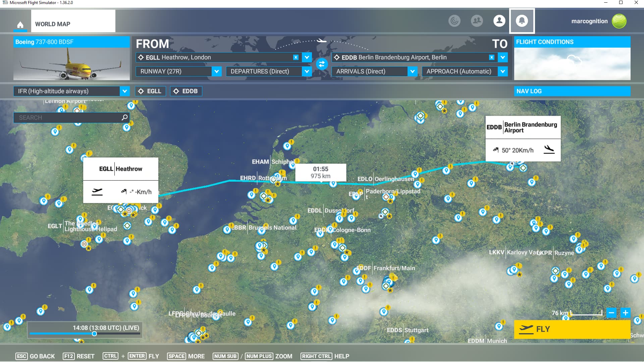The height and width of the screenshot is (362, 644).
Task: Click the time of day slider handle
Action: tap(94, 334)
